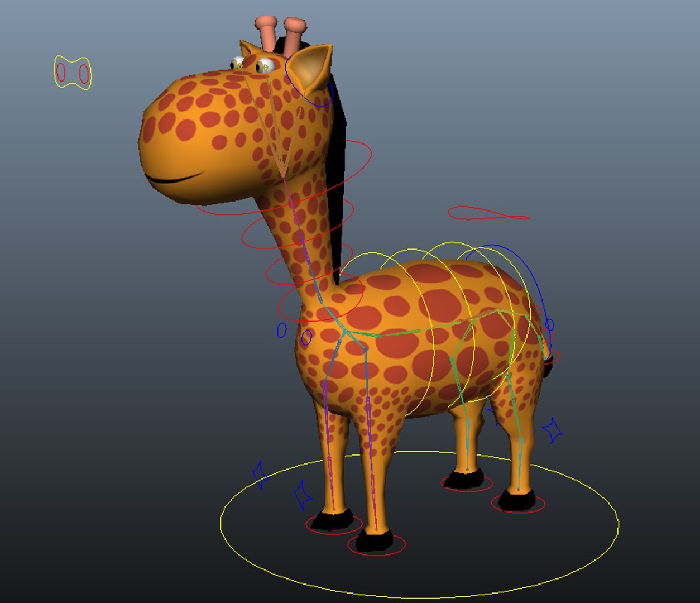Select the blue star control beside the rear leg

(x=552, y=430)
